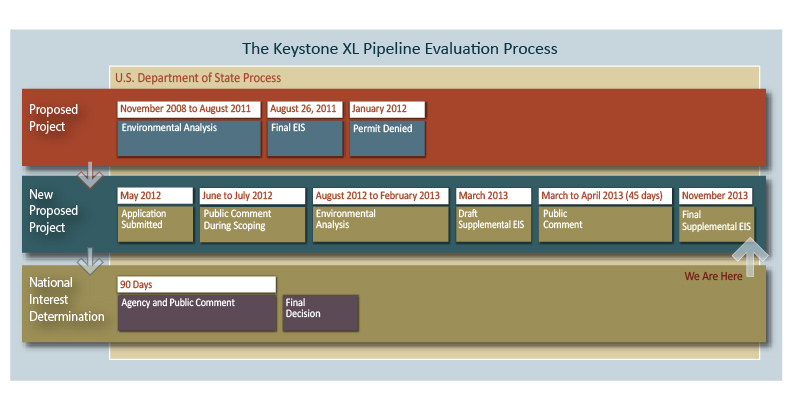800x401 pixels.
Task: Select the '90 Days' label
Action: click(x=196, y=284)
